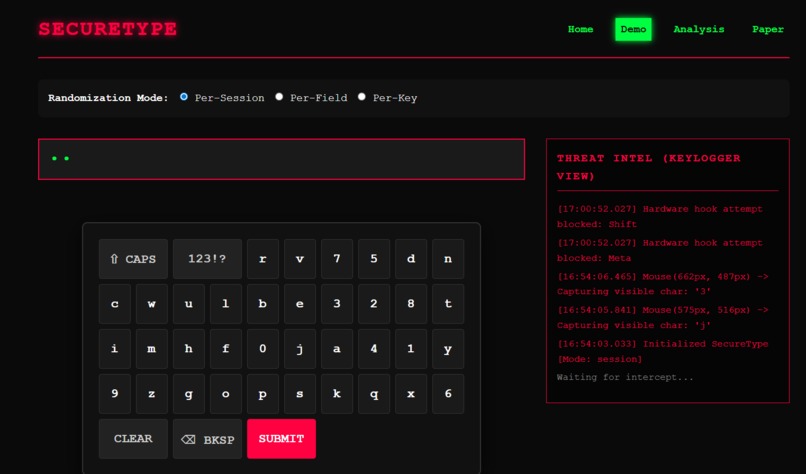Tap the '9' key on virtual keyboard
The height and width of the screenshot is (474, 806).
[115, 394]
